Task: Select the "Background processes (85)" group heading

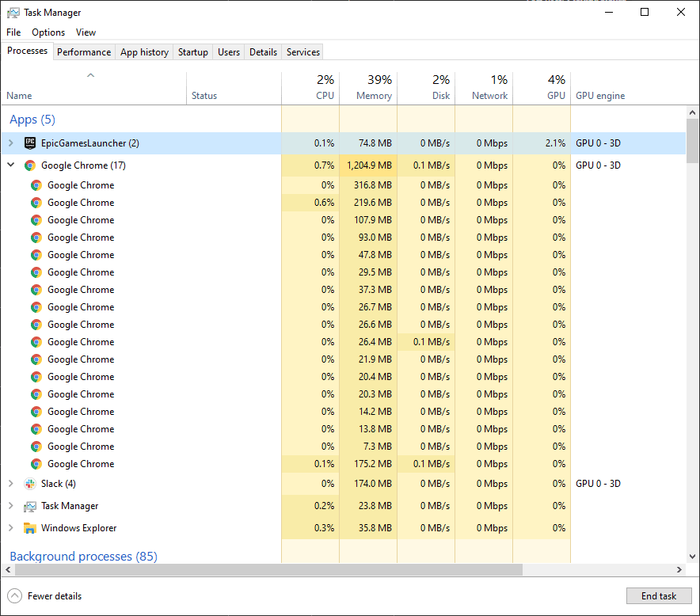Action: point(83,556)
